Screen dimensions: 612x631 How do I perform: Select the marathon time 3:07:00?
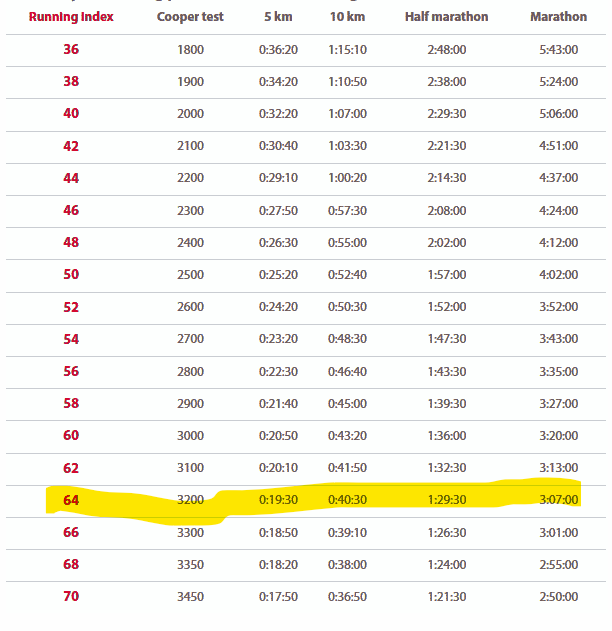558,500
